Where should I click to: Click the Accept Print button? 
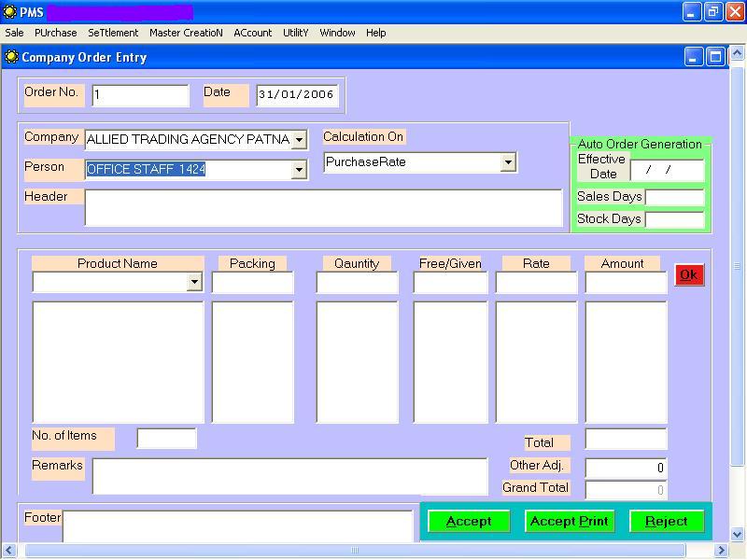[x=569, y=522]
